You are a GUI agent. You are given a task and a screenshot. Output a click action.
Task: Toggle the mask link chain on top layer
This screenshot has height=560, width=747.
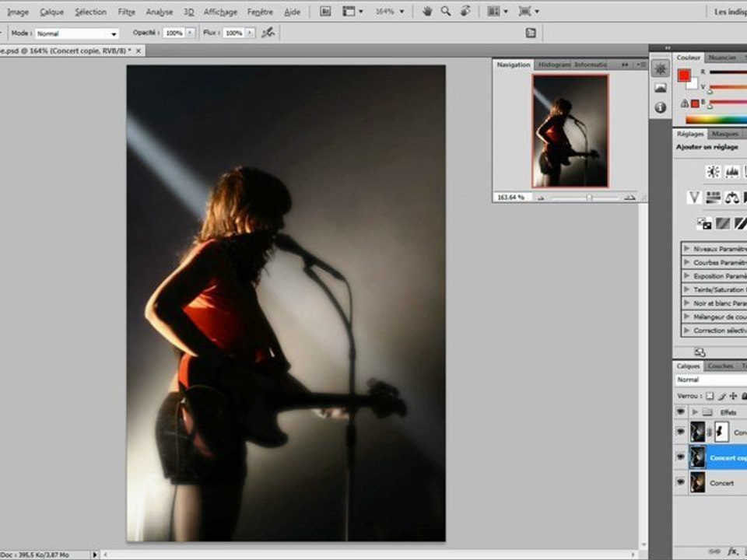point(710,432)
